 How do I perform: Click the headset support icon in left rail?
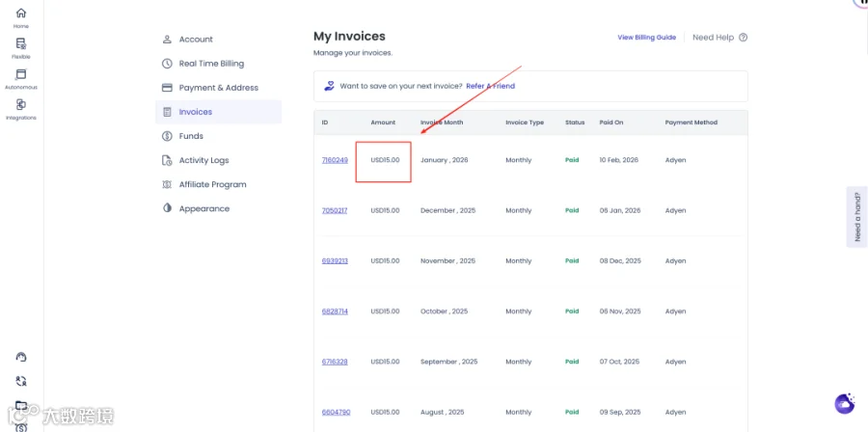[21, 358]
